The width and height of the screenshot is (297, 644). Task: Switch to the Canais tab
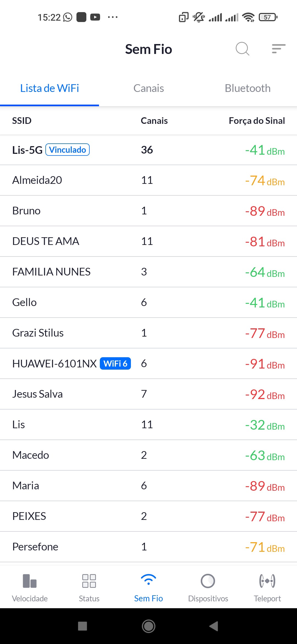[x=148, y=88]
